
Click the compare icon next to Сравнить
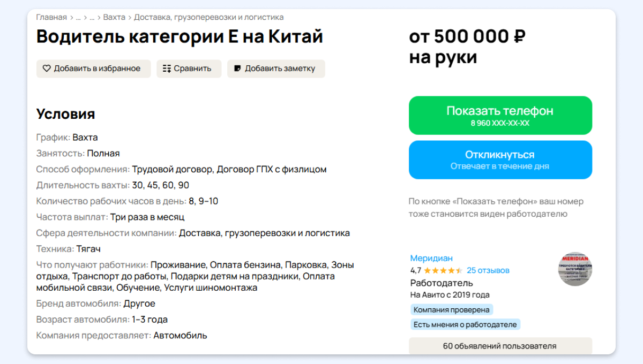click(167, 69)
